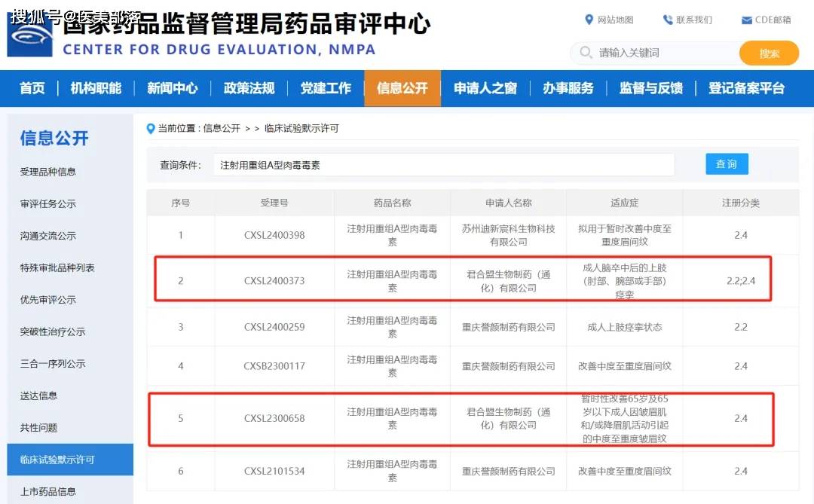Image resolution: width=814 pixels, height=504 pixels.
Task: Open the CDE邮箱 link
Action: [773, 20]
